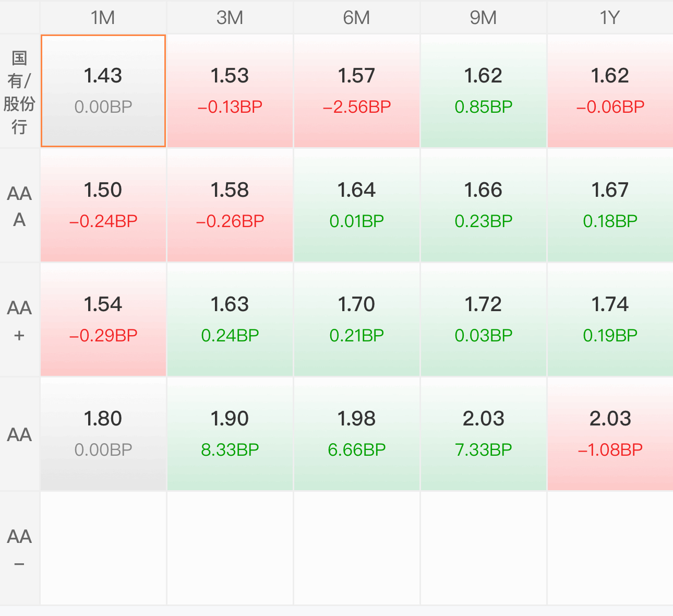Viewport: 673px width, 616px height.
Task: Click the AAA row label
Action: (20, 206)
